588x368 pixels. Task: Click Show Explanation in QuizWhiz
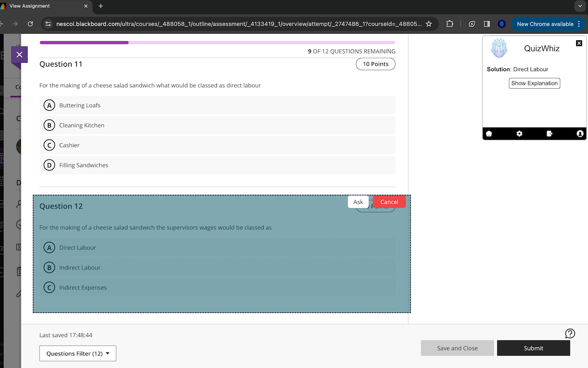(x=534, y=83)
